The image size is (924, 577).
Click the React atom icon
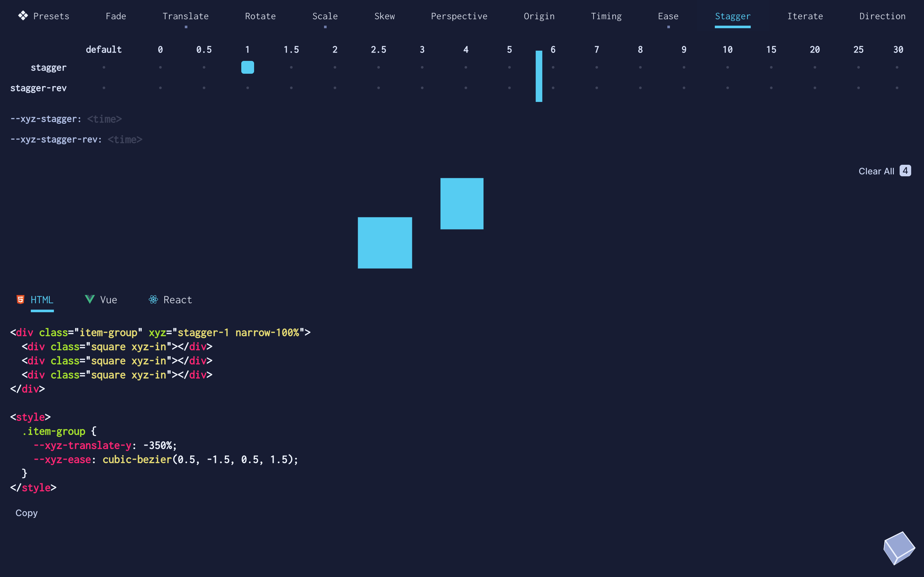[x=153, y=300]
